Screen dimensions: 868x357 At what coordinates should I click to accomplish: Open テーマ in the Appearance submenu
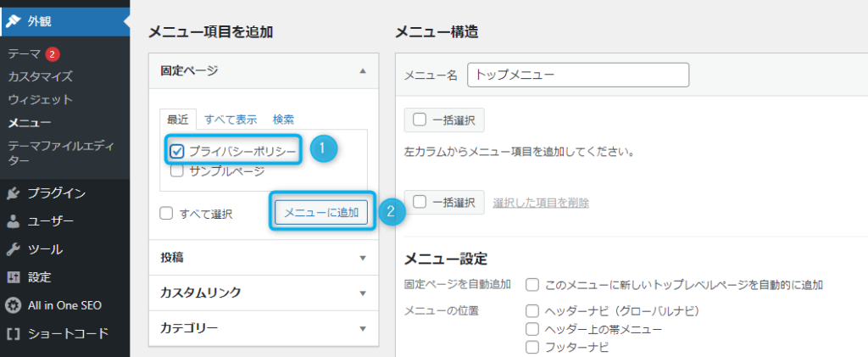point(25,54)
